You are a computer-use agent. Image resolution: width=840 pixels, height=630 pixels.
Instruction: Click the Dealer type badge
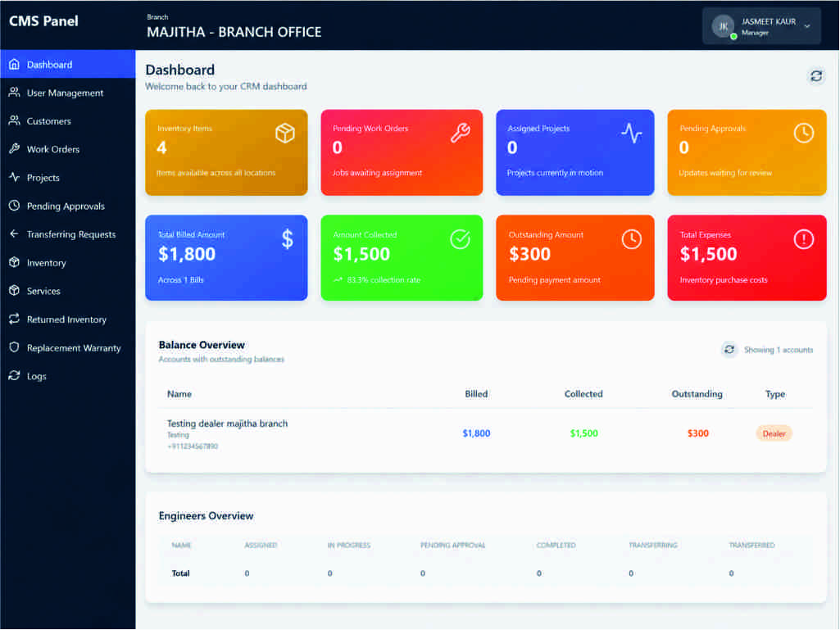[x=774, y=433]
